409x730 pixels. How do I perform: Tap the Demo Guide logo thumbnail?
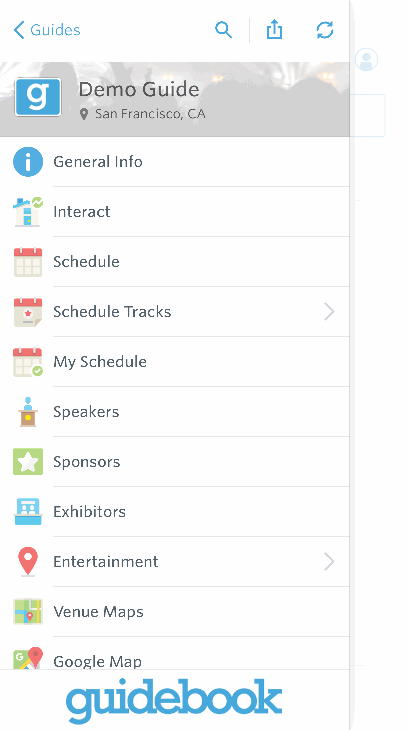point(38,97)
